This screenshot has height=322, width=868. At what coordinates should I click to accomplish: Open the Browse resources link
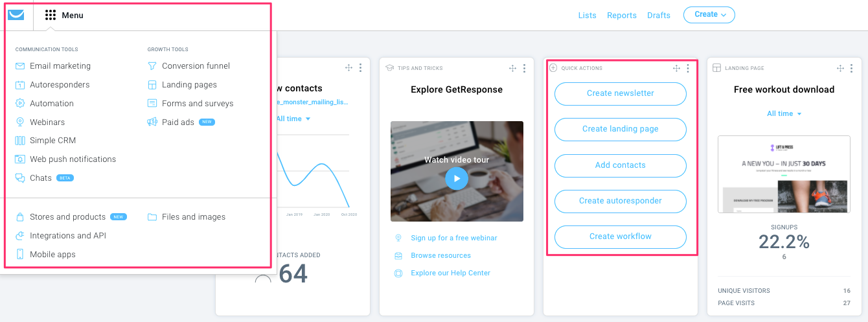coord(440,256)
